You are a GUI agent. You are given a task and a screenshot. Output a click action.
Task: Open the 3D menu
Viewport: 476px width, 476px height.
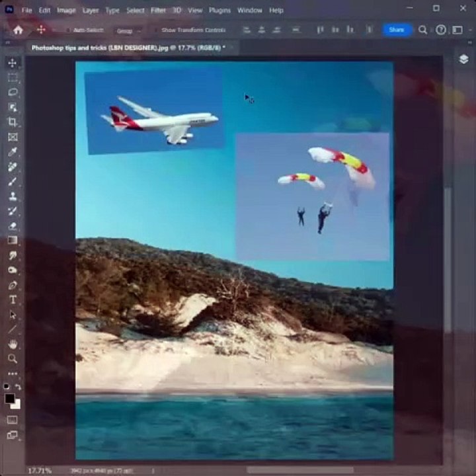[177, 11]
